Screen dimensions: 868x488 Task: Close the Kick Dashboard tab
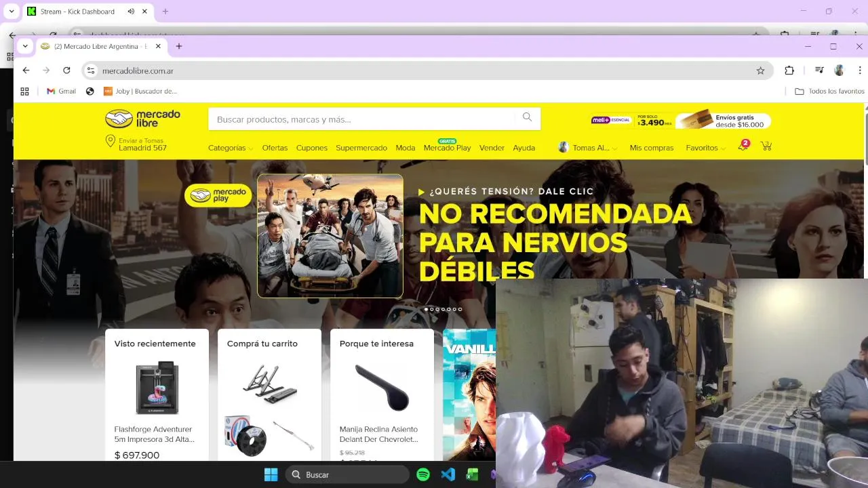[x=144, y=12]
